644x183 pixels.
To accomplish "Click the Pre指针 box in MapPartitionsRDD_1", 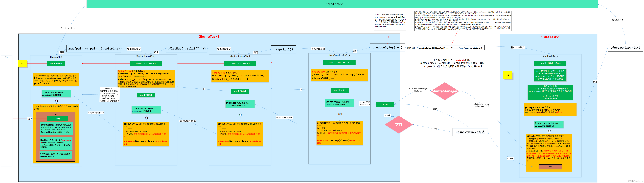I will pyautogui.click(x=146, y=63).
